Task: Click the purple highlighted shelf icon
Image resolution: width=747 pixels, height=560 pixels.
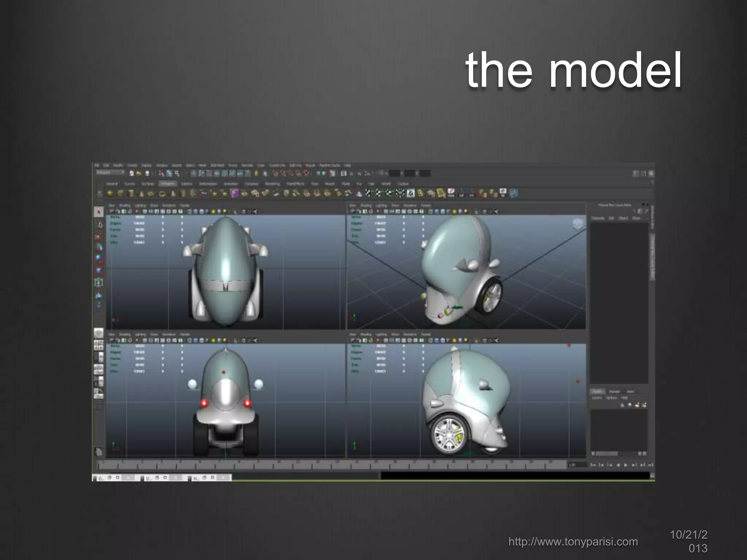Action: point(235,193)
